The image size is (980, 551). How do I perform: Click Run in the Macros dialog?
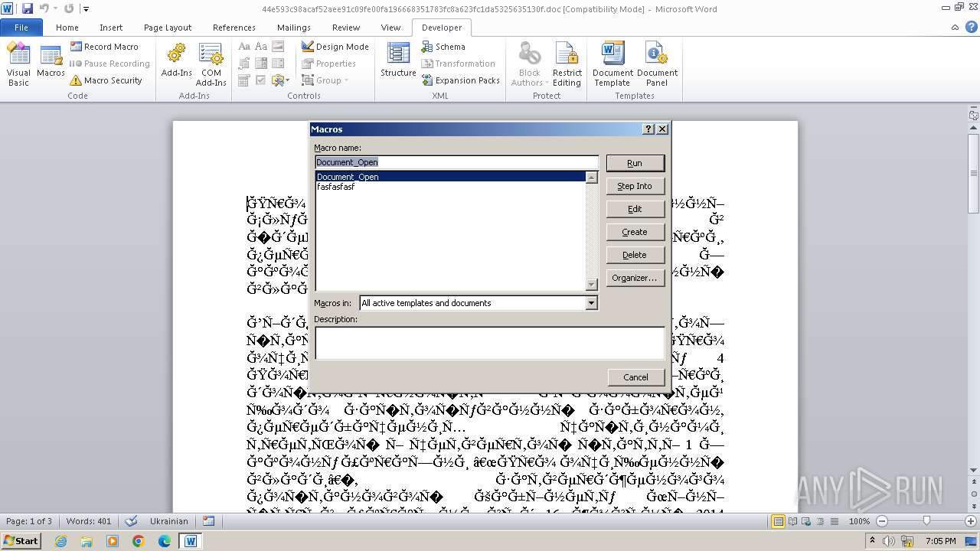pos(635,163)
